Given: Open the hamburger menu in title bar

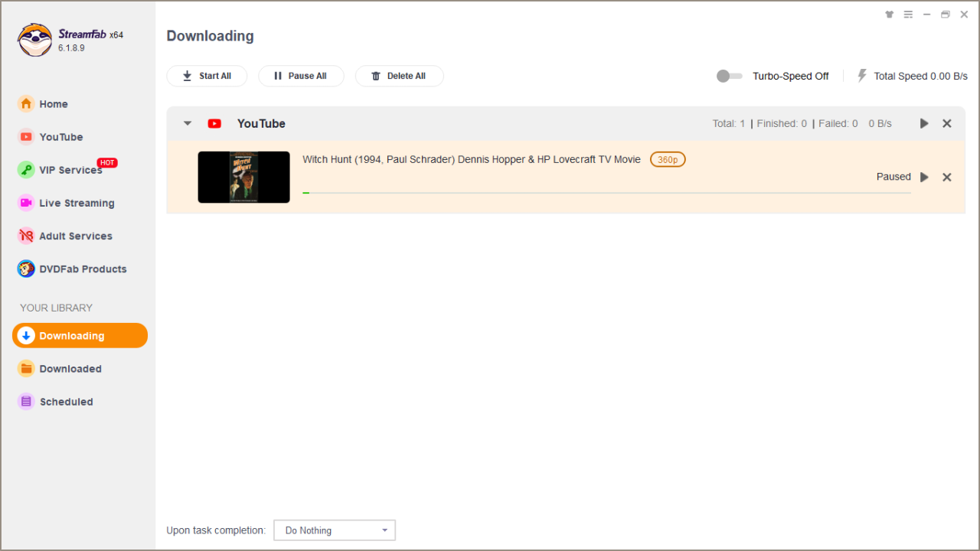Looking at the screenshot, I should 908,15.
